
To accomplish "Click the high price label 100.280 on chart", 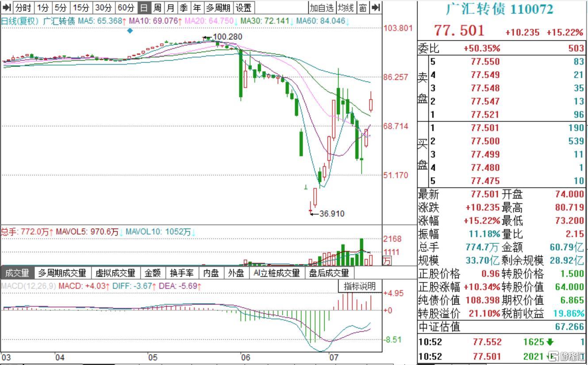I will pos(227,37).
